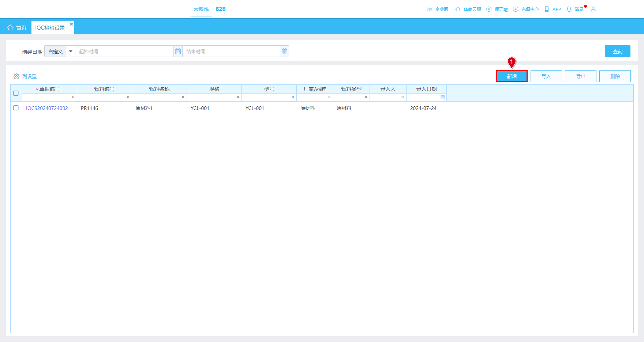
Task: Open 保理融 yuan icon link
Action: click(x=489, y=9)
